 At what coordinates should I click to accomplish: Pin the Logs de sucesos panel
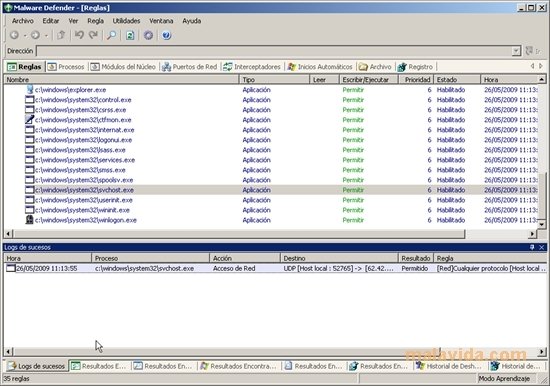pos(532,247)
